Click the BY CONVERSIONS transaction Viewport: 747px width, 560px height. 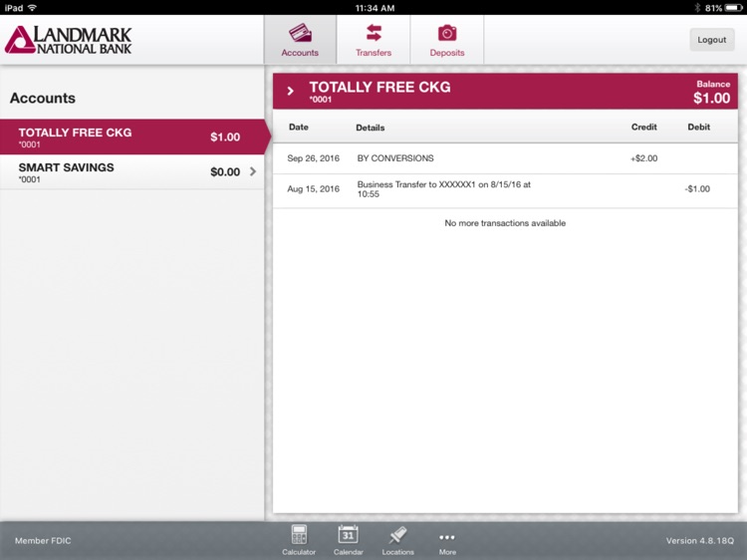pos(395,158)
